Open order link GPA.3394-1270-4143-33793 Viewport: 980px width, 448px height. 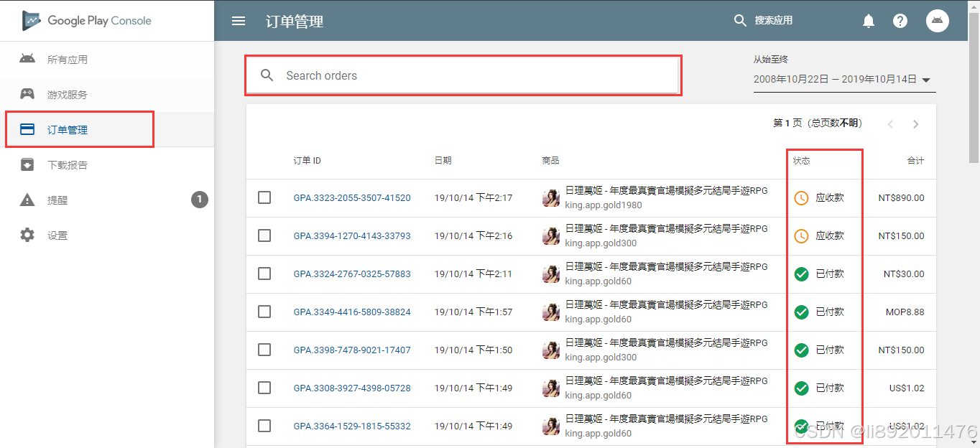[352, 235]
